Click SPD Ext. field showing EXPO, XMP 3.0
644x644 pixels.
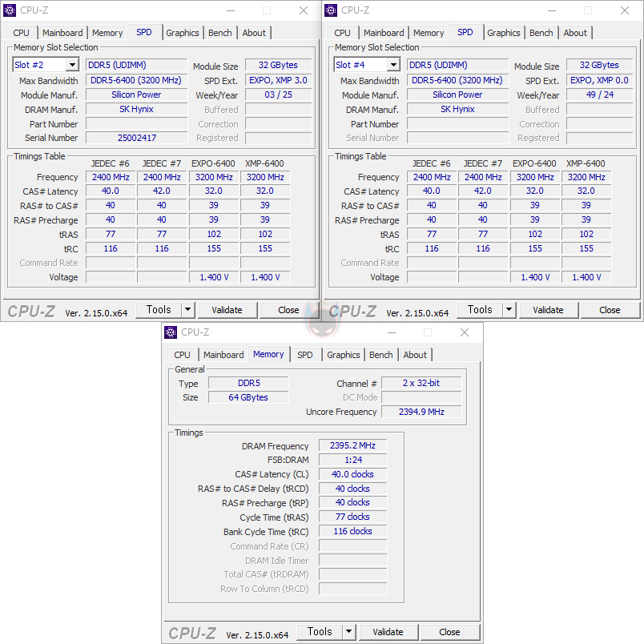(x=279, y=80)
